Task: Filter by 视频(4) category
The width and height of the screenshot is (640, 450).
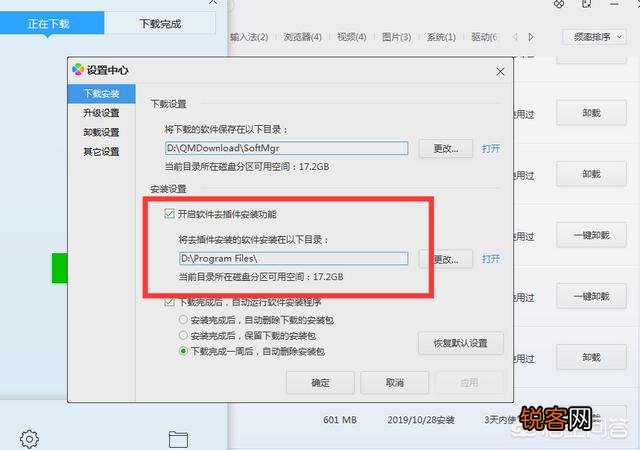Action: pyautogui.click(x=351, y=37)
